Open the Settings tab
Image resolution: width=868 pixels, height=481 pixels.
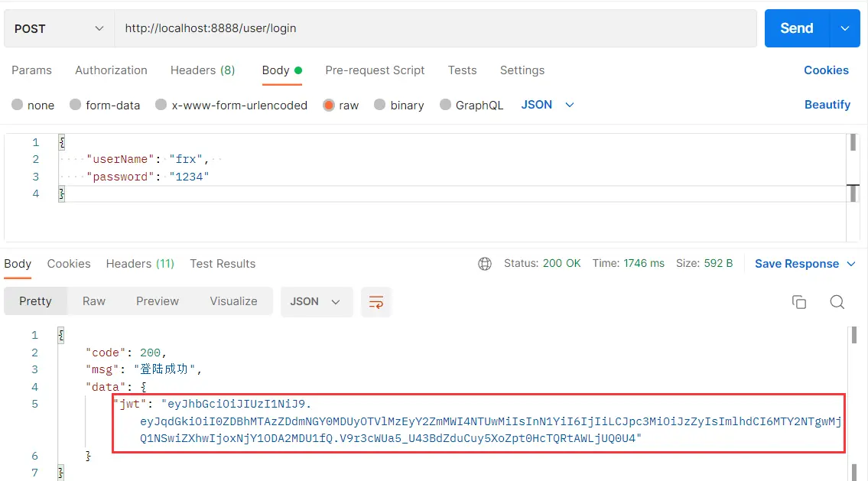click(x=522, y=70)
